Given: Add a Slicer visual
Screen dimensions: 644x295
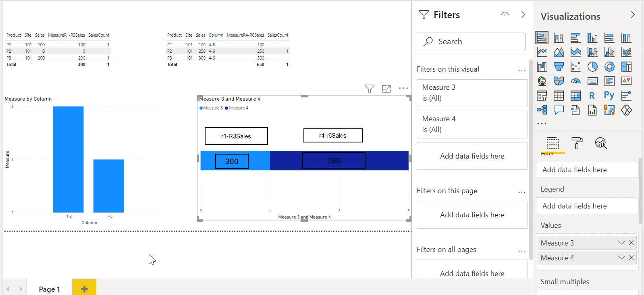Looking at the screenshot, I should (542, 95).
